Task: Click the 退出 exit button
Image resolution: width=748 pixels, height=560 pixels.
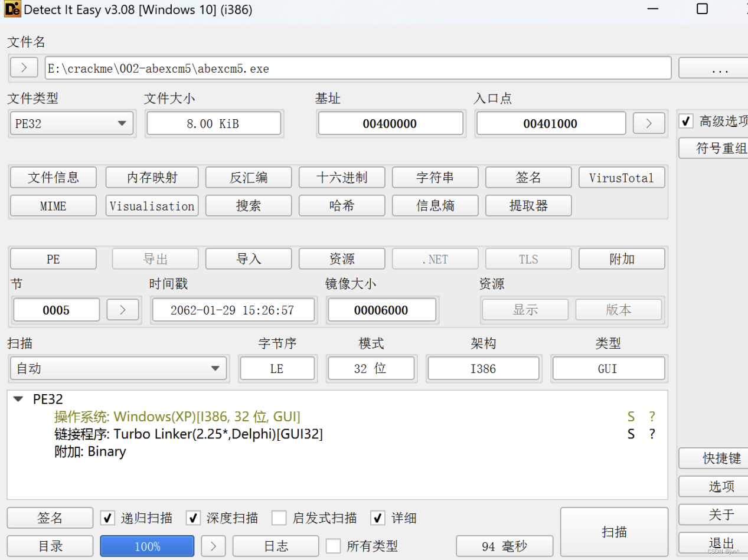Action: coord(713,543)
